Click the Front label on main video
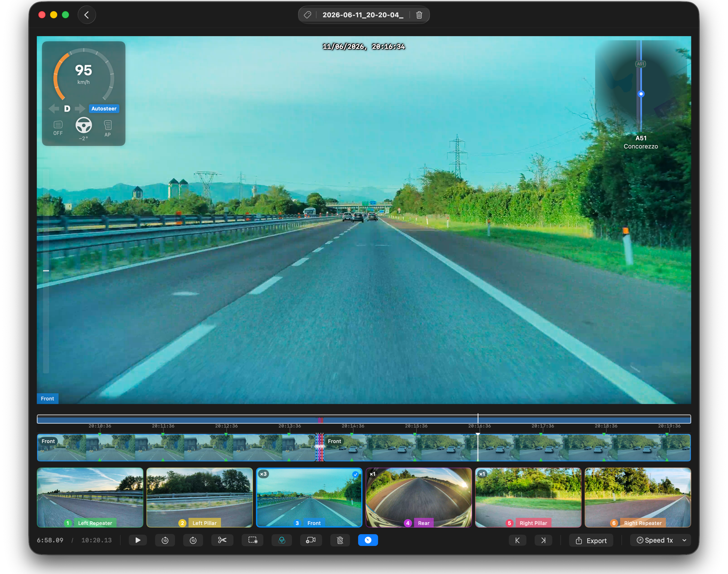Image resolution: width=728 pixels, height=574 pixels. point(47,398)
